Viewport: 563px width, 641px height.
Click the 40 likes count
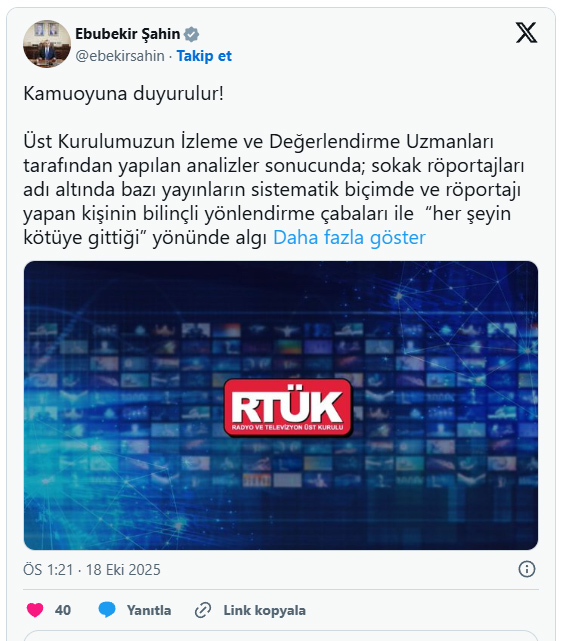(x=63, y=610)
